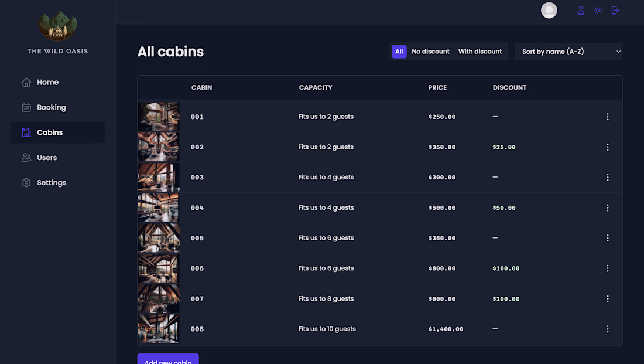Open the Users page
Screen dimensions: 644x364
tap(57, 158)
